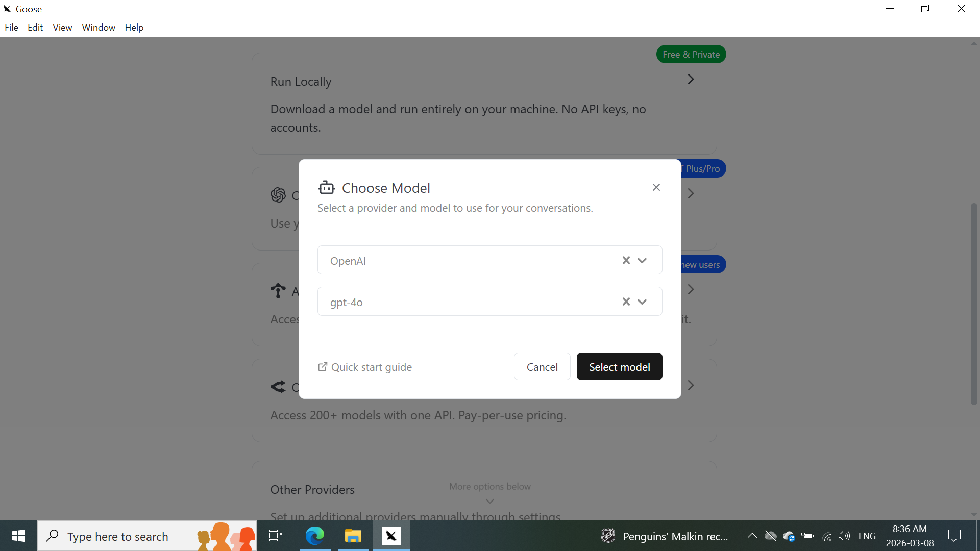Image resolution: width=980 pixels, height=551 pixels.
Task: Expand the OpenAI provider dropdown
Action: (x=642, y=260)
